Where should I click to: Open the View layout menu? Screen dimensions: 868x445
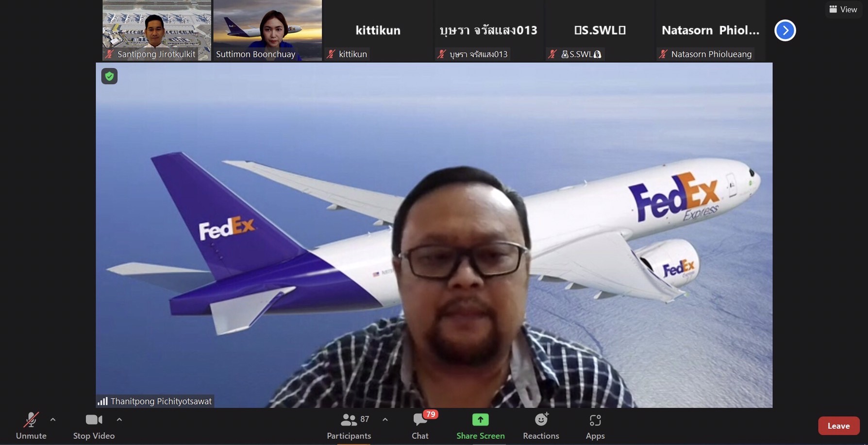[x=843, y=9]
